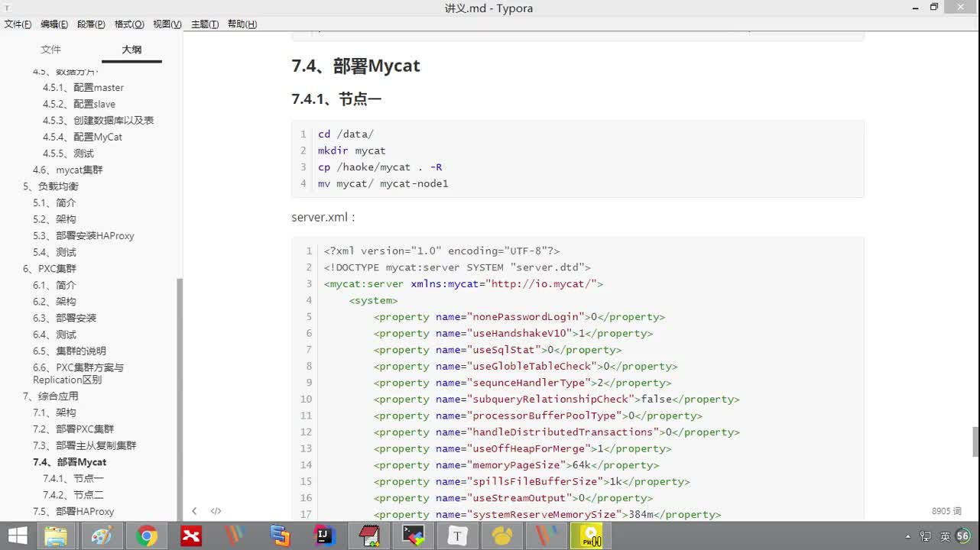Viewport: 980px width, 550px height.
Task: Select 7.4.2、节点二 in the outline
Action: tap(73, 496)
